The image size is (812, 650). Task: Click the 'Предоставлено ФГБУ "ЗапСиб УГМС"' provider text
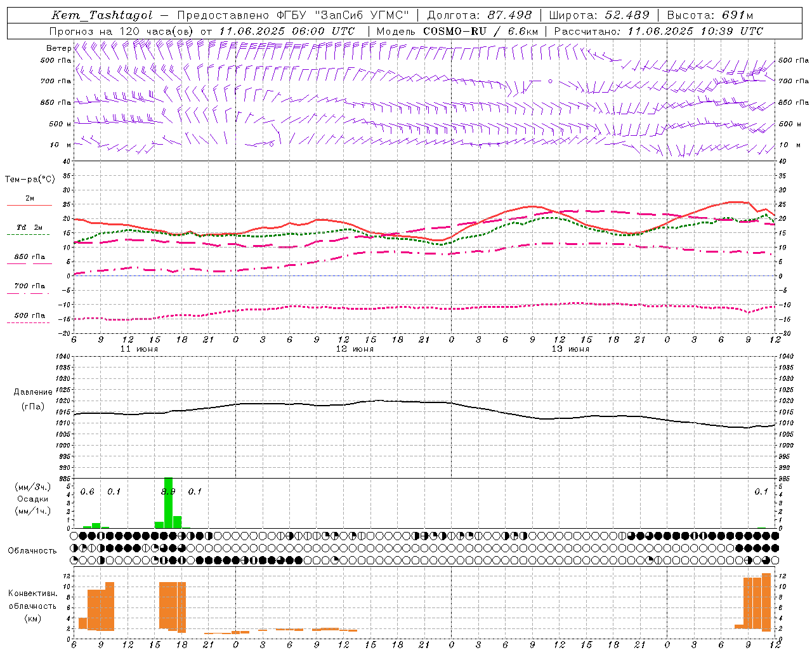[293, 15]
